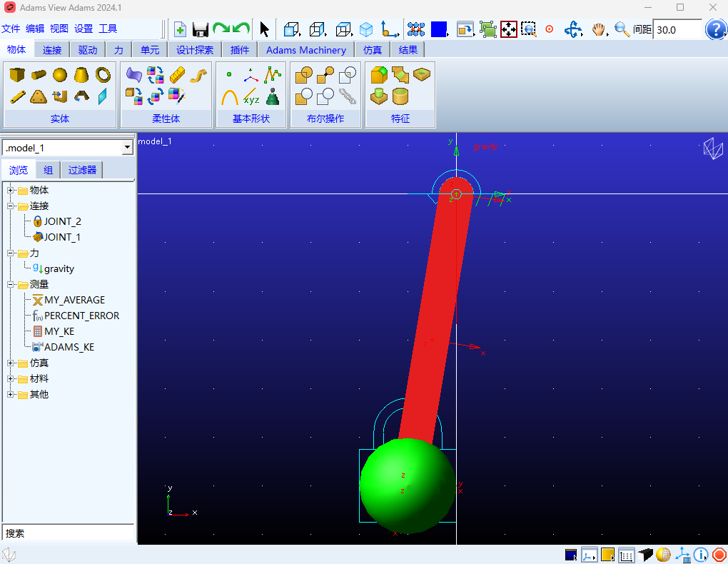Open the front view cube dropdown
This screenshot has height=564, width=728.
(293, 30)
